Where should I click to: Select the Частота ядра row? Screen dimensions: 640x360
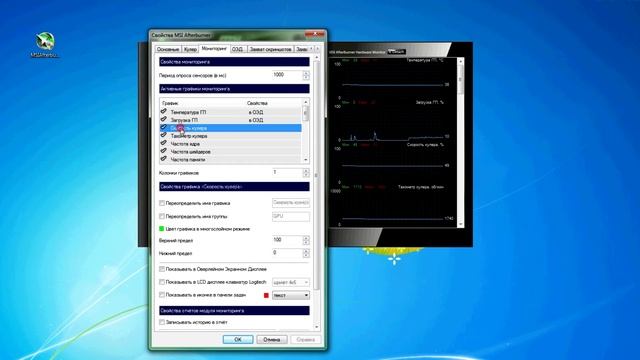[231, 144]
